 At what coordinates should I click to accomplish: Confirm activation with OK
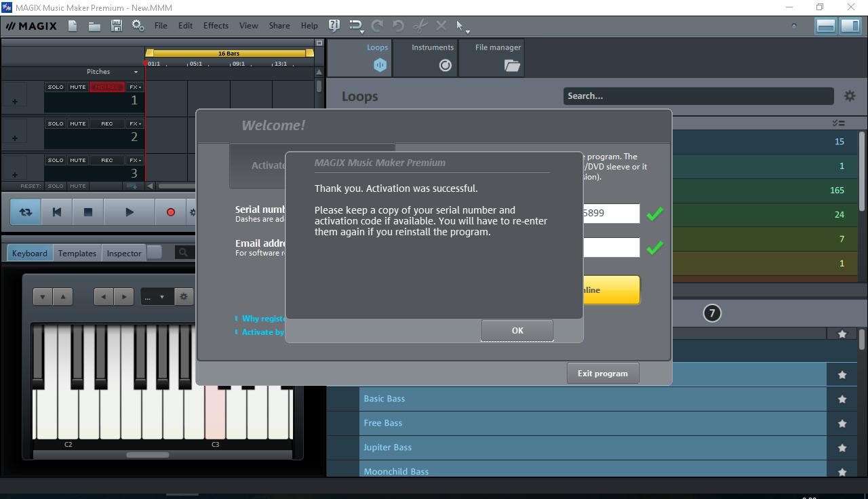tap(517, 330)
